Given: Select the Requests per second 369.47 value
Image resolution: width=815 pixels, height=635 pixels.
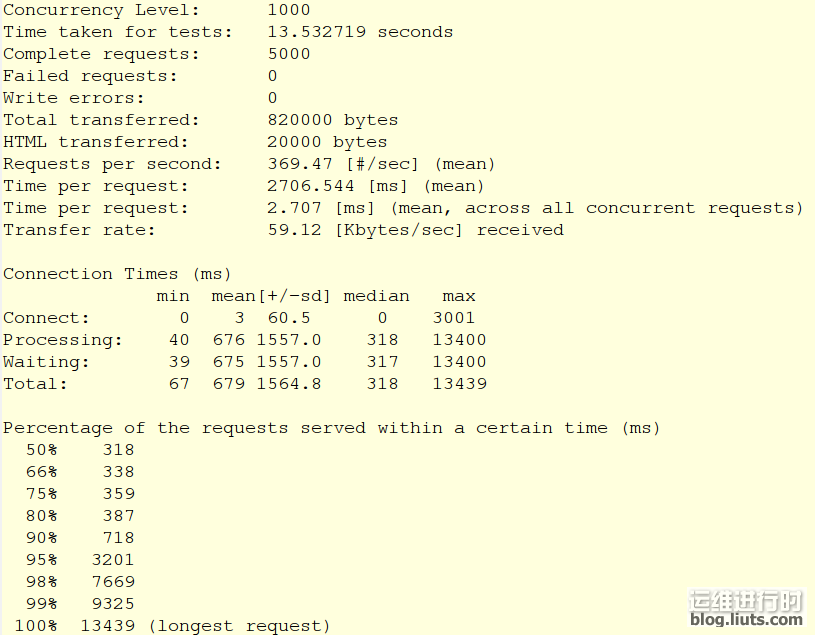Looking at the screenshot, I should [x=299, y=164].
